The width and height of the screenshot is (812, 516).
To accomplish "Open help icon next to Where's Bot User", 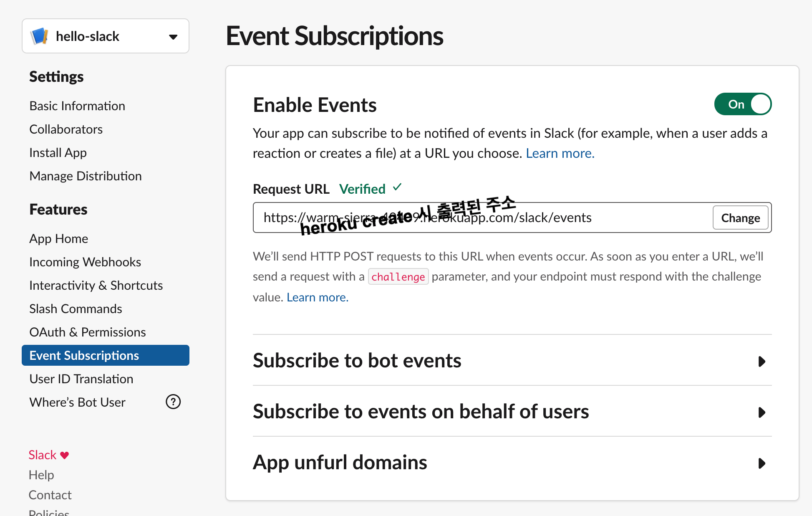I will click(x=173, y=402).
